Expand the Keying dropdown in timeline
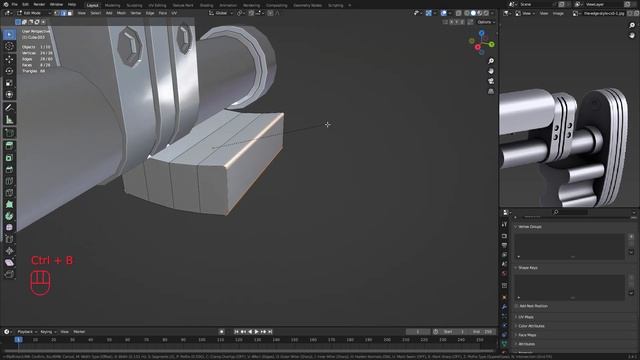The height and width of the screenshot is (360, 640). click(x=48, y=332)
